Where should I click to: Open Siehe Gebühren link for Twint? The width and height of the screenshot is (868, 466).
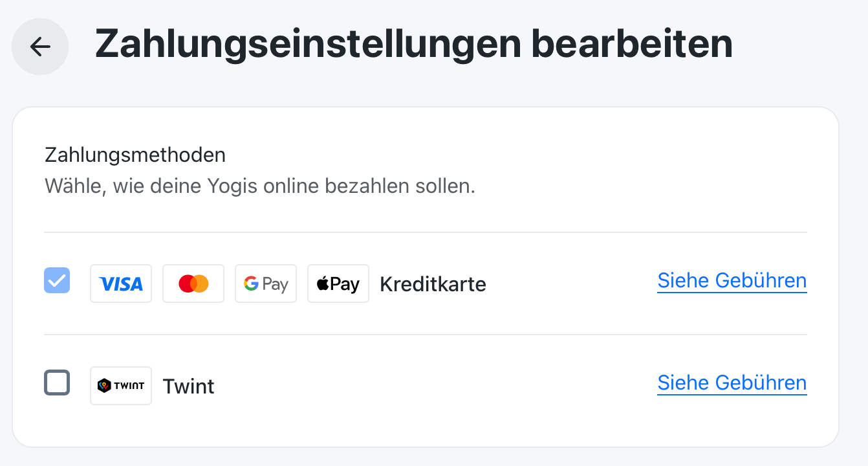732,383
